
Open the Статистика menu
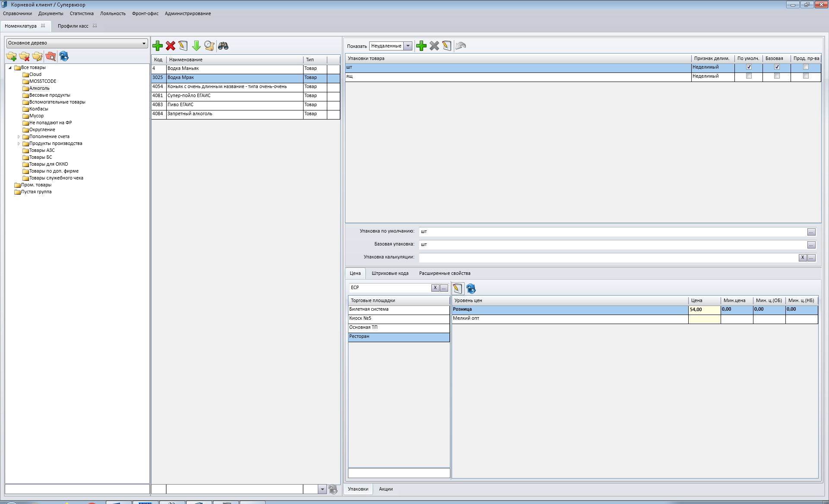pyautogui.click(x=82, y=13)
